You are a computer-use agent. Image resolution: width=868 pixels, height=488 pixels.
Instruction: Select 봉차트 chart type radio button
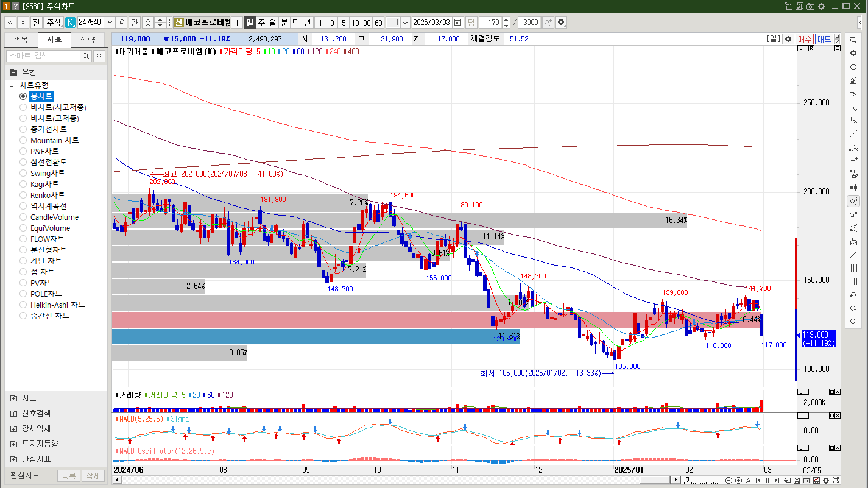(23, 96)
